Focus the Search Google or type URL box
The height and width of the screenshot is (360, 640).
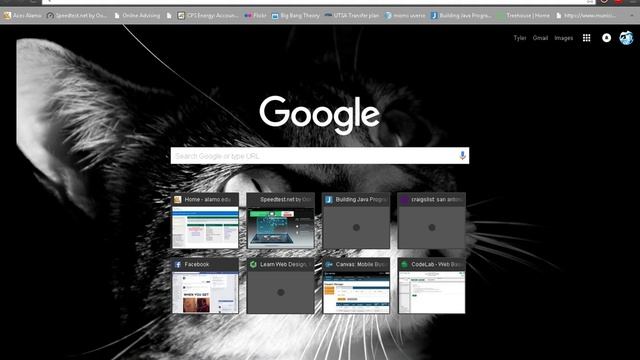click(x=320, y=156)
